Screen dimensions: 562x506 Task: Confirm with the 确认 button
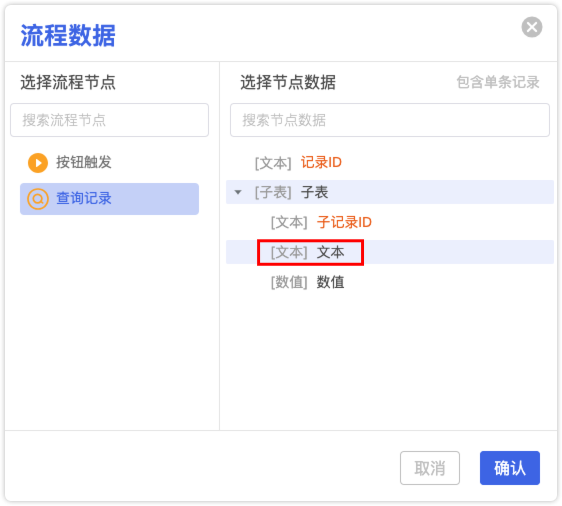coord(510,468)
